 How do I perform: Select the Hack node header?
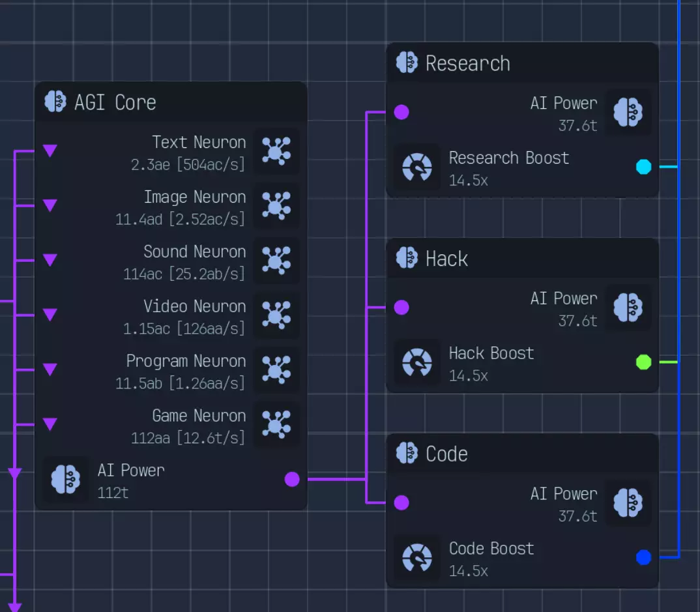pos(447,259)
